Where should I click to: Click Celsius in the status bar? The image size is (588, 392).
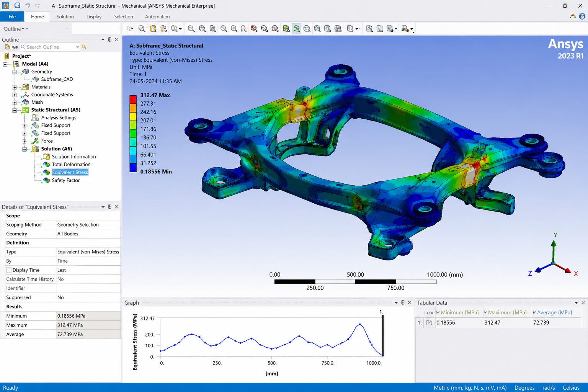(571, 387)
